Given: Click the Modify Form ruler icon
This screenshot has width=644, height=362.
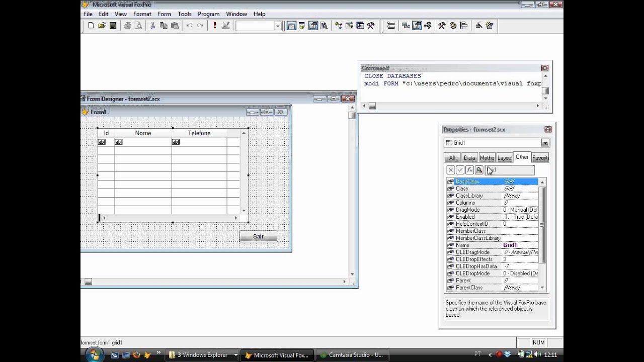Looking at the screenshot, I should [226, 26].
